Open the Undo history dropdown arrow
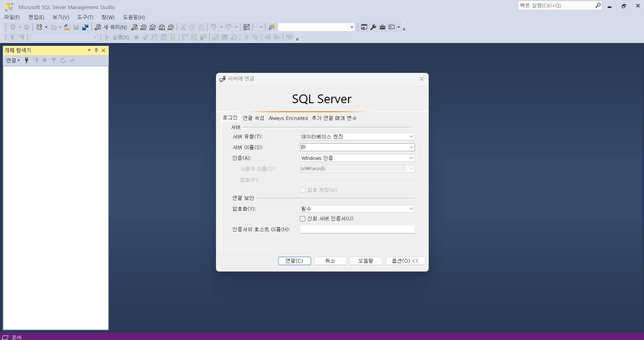644x340 pixels. (x=221, y=27)
